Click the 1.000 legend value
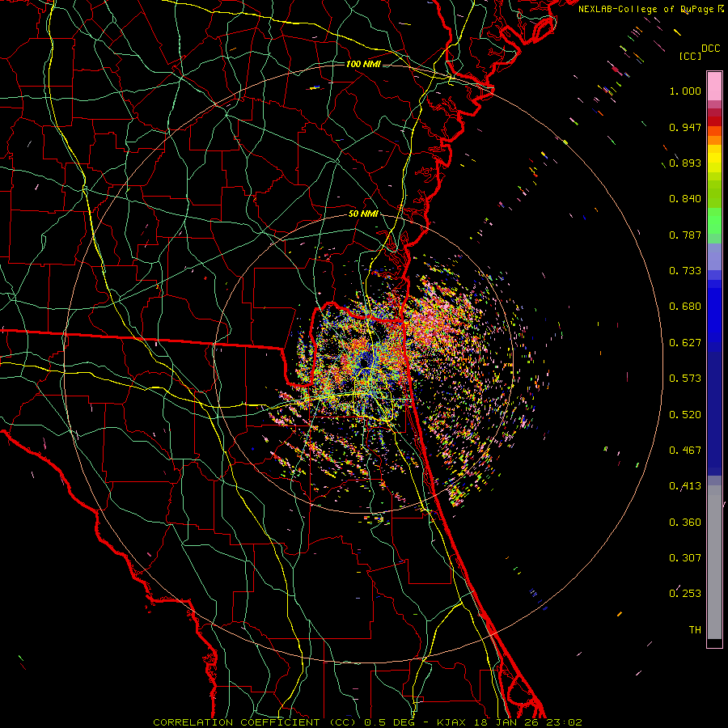 pyautogui.click(x=685, y=91)
